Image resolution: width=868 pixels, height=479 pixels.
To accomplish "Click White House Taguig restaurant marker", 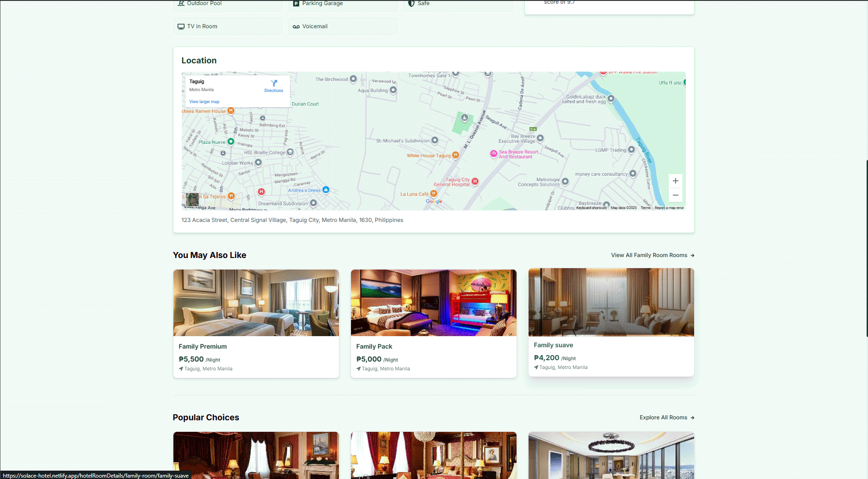I will pyautogui.click(x=456, y=155).
